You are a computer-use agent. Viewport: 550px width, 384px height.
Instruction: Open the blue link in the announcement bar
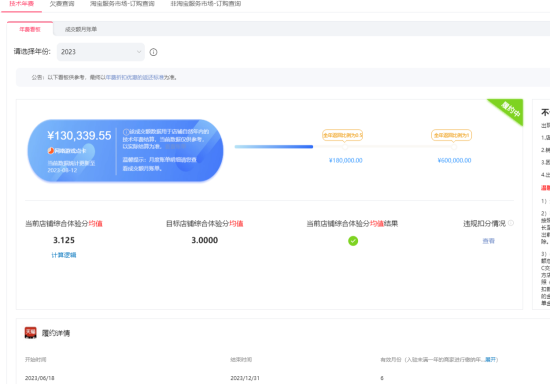tap(135, 78)
